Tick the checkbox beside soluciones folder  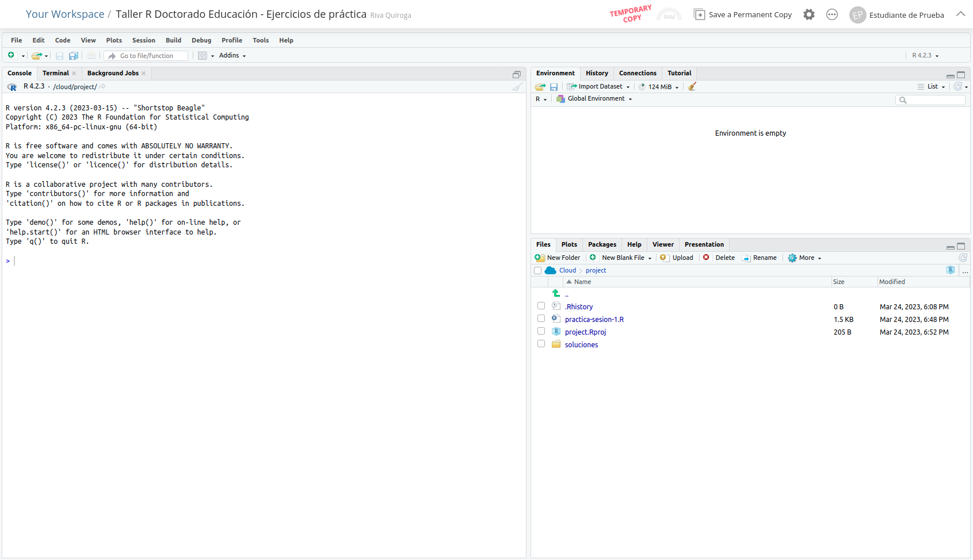click(x=541, y=344)
